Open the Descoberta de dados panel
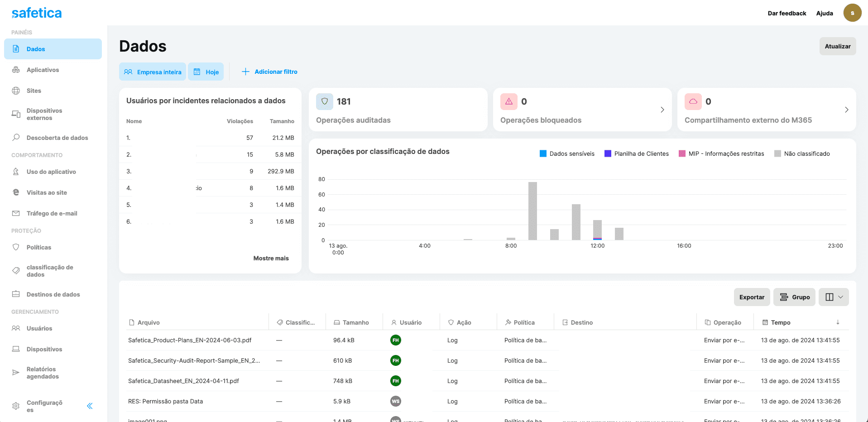Image resolution: width=868 pixels, height=422 pixels. [57, 138]
